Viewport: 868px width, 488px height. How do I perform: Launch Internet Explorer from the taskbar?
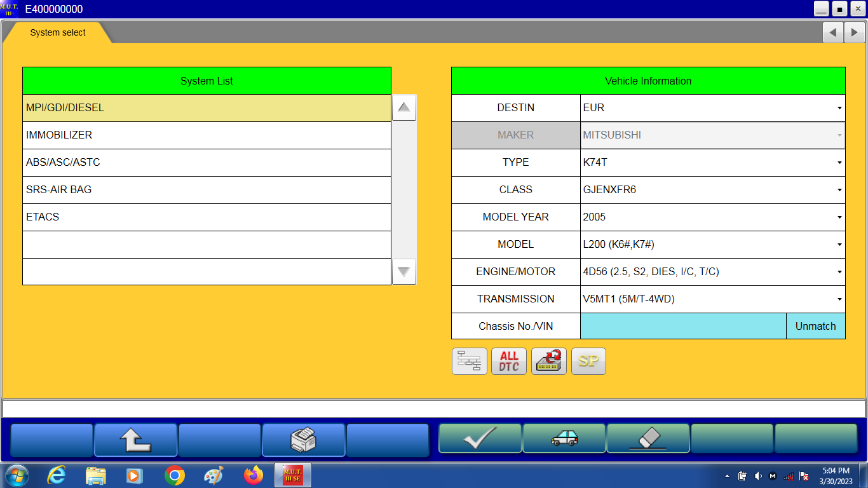click(57, 475)
